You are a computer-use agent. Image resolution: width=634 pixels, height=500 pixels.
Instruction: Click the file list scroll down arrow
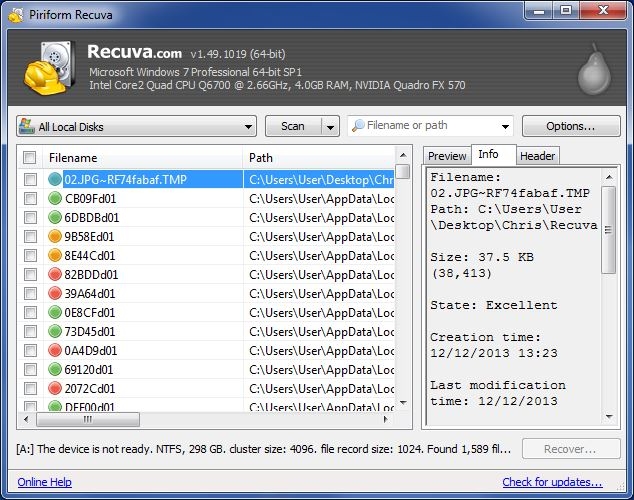pos(403,403)
